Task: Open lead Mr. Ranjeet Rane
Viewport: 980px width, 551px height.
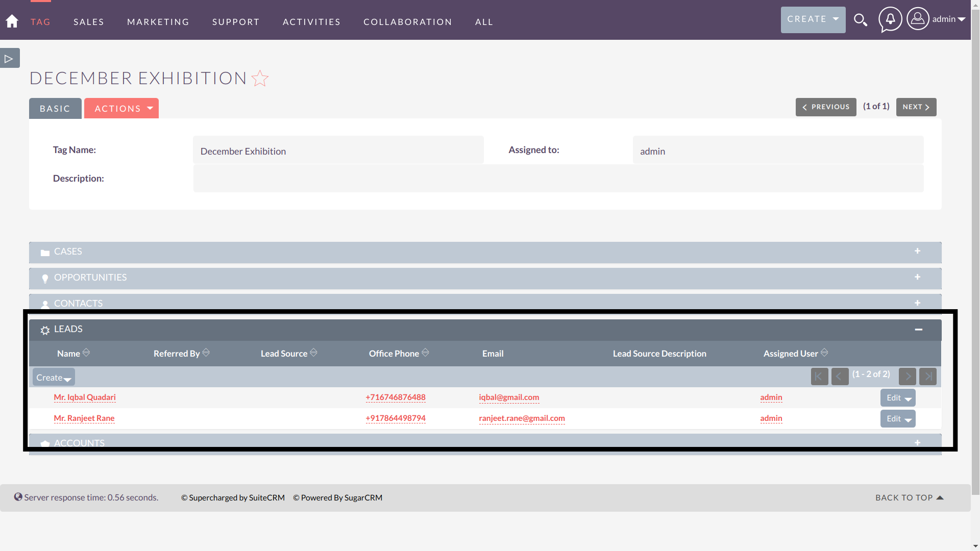Action: (84, 418)
